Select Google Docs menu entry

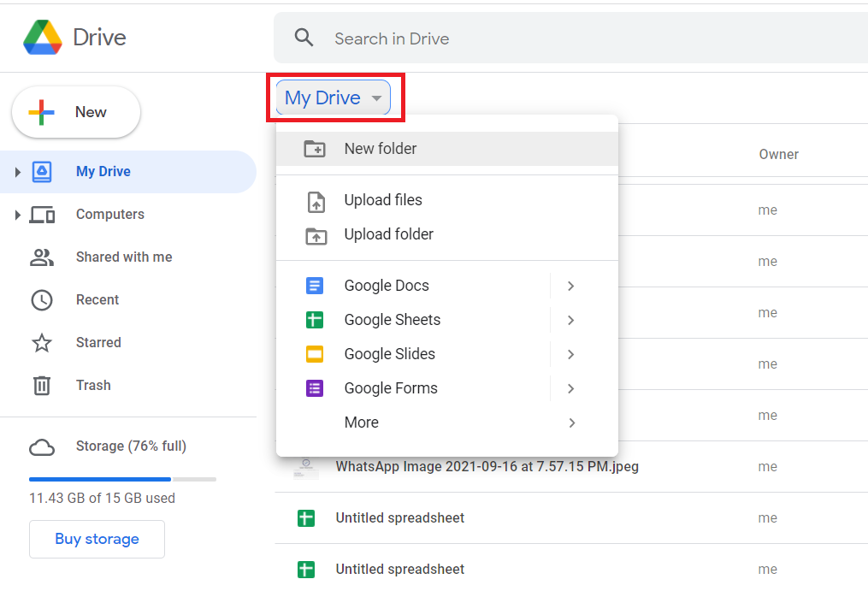(446, 286)
